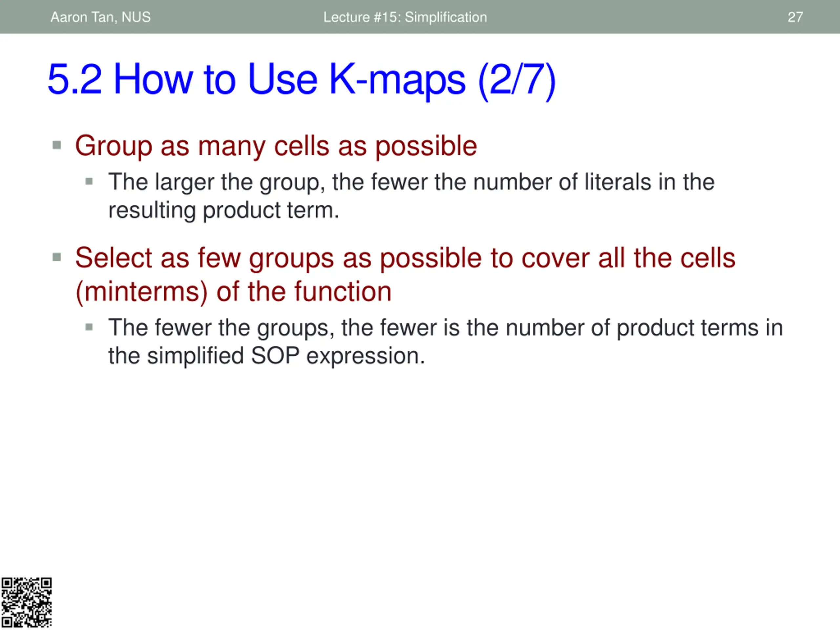Click the line '(minterms) of the function'
Viewport: 840px width, 630px height.
point(234,292)
